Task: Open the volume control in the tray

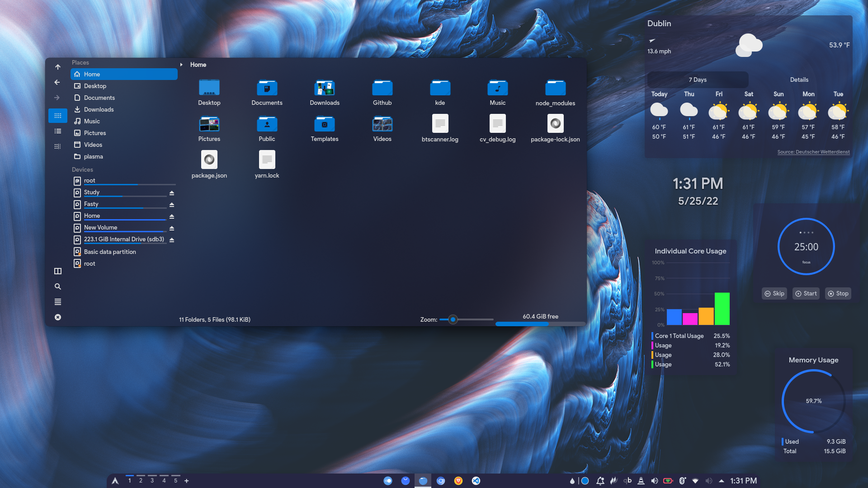Action: pyautogui.click(x=655, y=481)
